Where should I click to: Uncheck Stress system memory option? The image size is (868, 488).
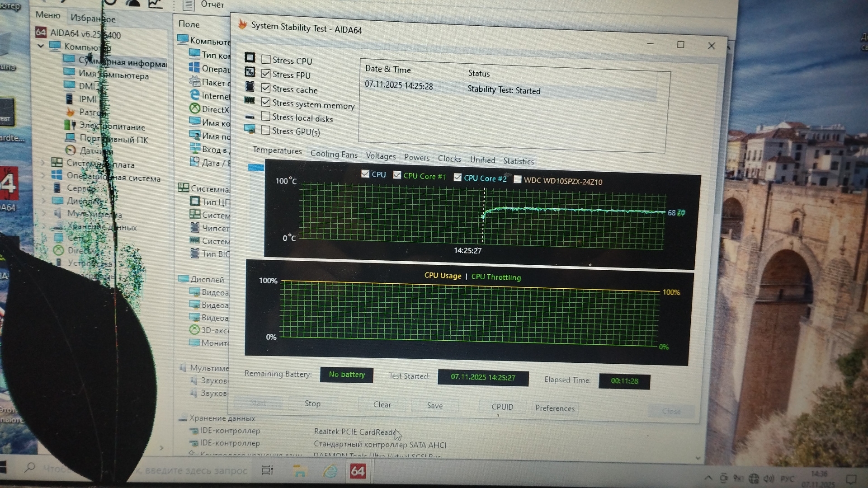click(x=266, y=102)
